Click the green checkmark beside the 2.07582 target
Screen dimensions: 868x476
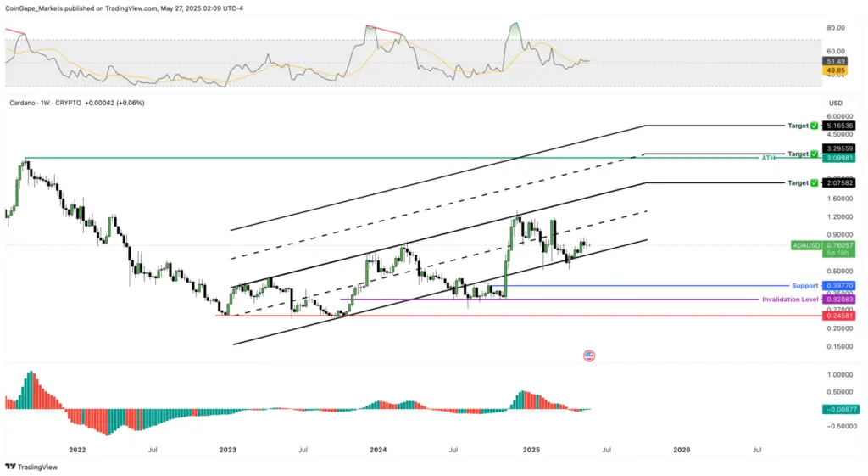pyautogui.click(x=815, y=183)
